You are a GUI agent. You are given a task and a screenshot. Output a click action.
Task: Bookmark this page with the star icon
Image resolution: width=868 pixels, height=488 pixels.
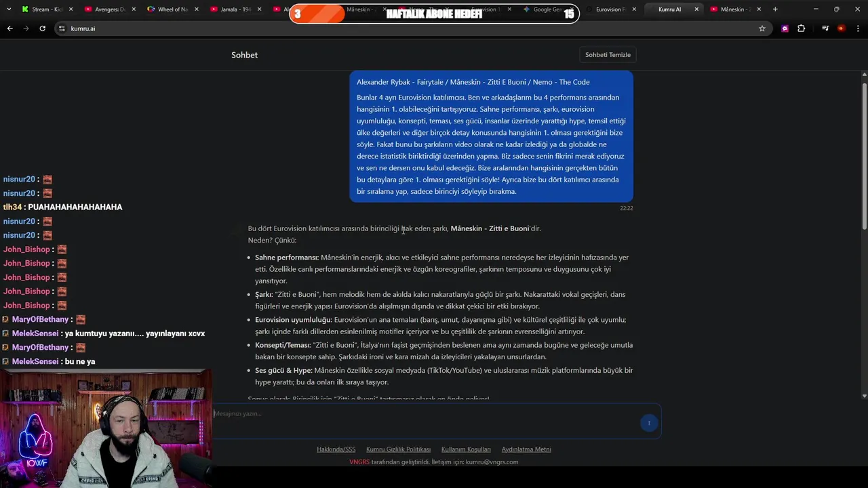[x=762, y=28]
